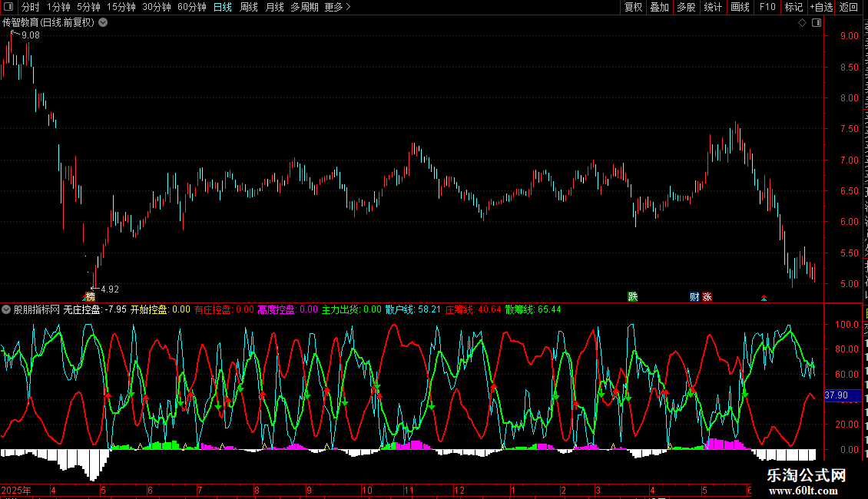Viewport: 868px width, 499px height.
Task: Click the 庄筹线 value label
Action: [x=472, y=309]
